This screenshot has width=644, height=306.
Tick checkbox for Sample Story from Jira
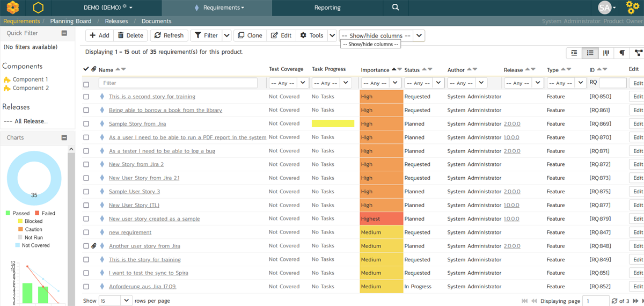point(86,124)
